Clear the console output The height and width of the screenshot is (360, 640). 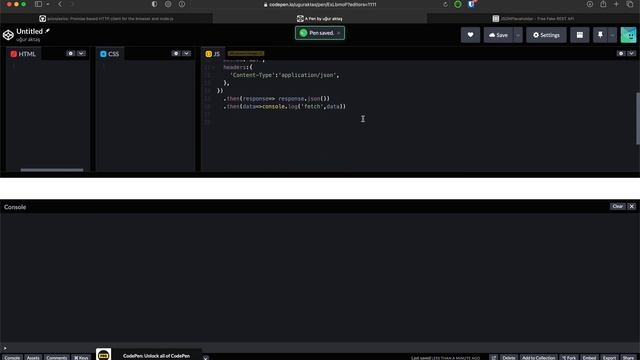point(618,207)
